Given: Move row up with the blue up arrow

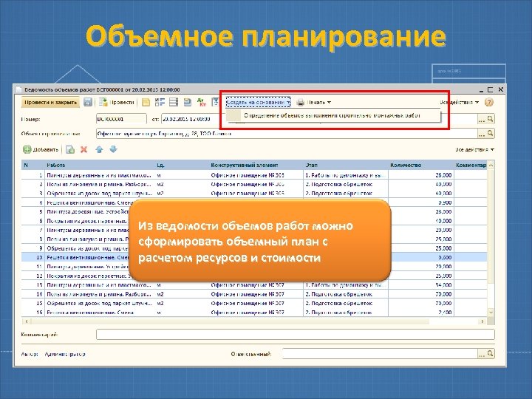Looking at the screenshot, I should click(x=99, y=149).
